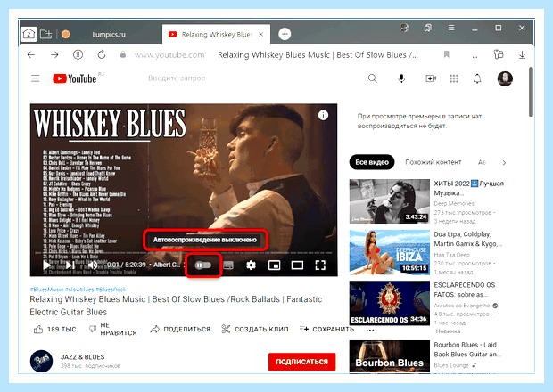The width and height of the screenshot is (553, 392).
Task: Open browser downloads arrow
Action: point(523,54)
